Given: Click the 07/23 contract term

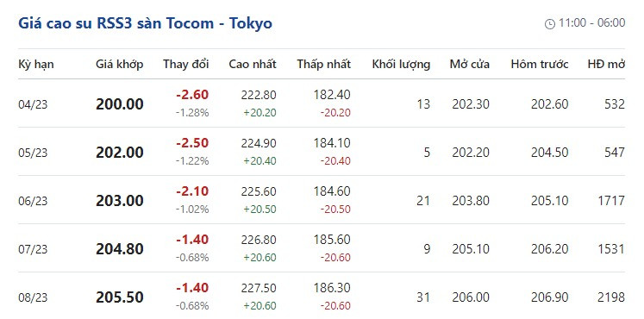Looking at the screenshot, I should click(x=33, y=249).
